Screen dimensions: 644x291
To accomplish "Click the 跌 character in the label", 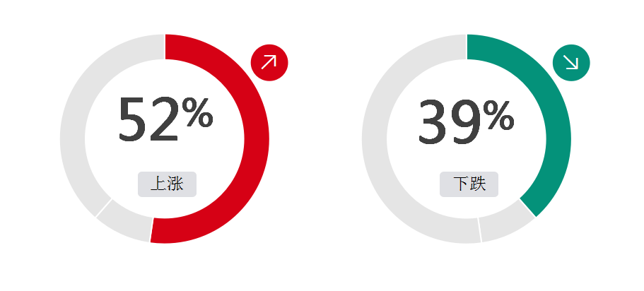I will [x=478, y=184].
